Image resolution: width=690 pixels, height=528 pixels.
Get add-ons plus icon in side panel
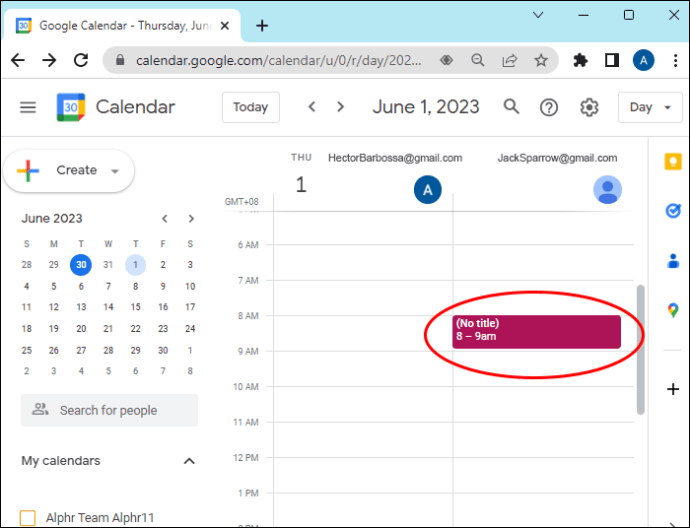tap(673, 389)
